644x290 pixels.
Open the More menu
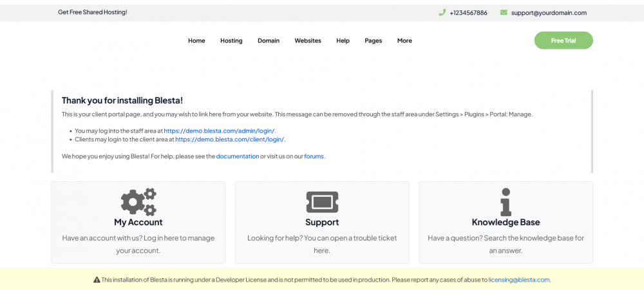pos(404,41)
